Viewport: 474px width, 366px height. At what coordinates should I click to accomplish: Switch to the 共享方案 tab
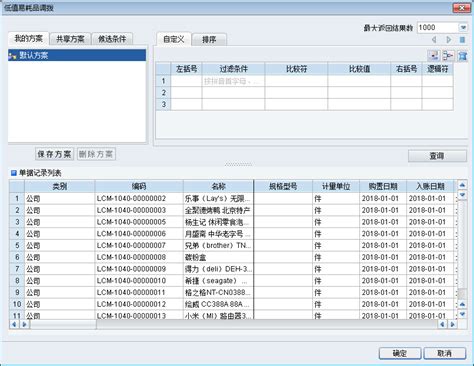[x=70, y=39]
